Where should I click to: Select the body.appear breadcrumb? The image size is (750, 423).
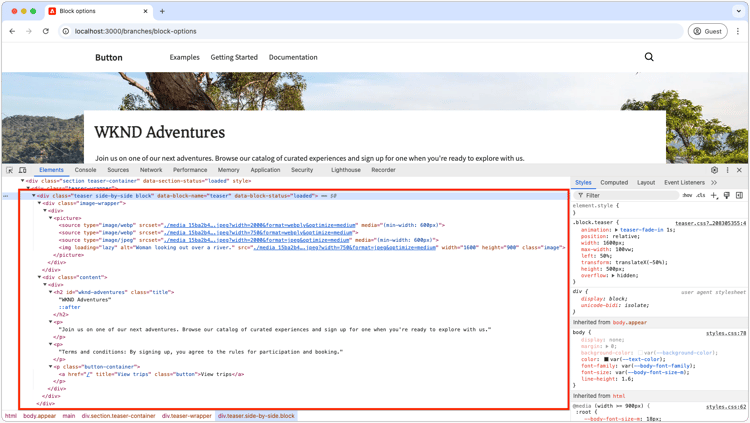click(x=39, y=416)
